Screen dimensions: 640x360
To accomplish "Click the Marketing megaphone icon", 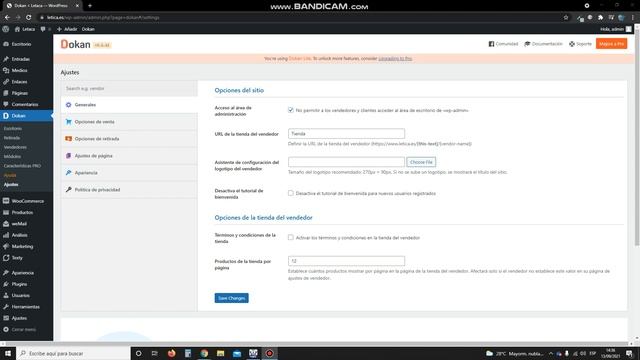I will click(x=6, y=247).
